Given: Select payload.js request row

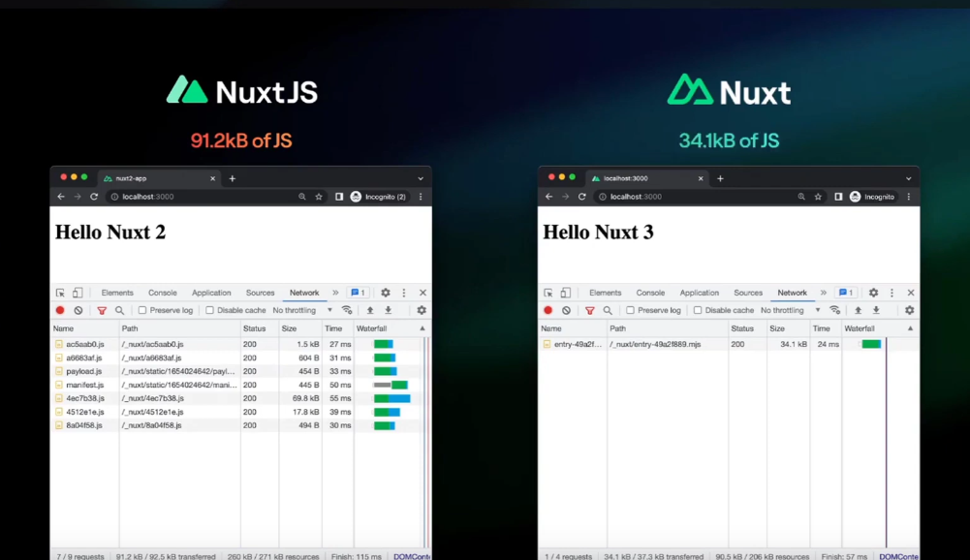Looking at the screenshot, I should click(238, 371).
